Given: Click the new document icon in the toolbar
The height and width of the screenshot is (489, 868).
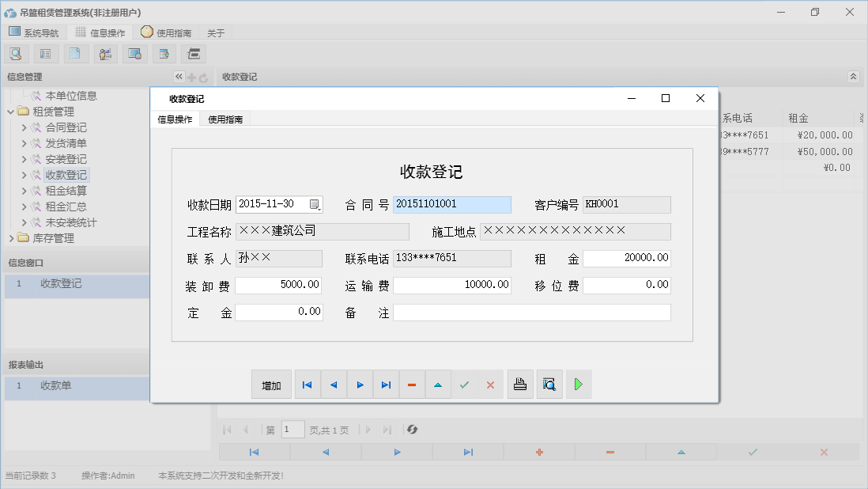Looking at the screenshot, I should click(75, 53).
